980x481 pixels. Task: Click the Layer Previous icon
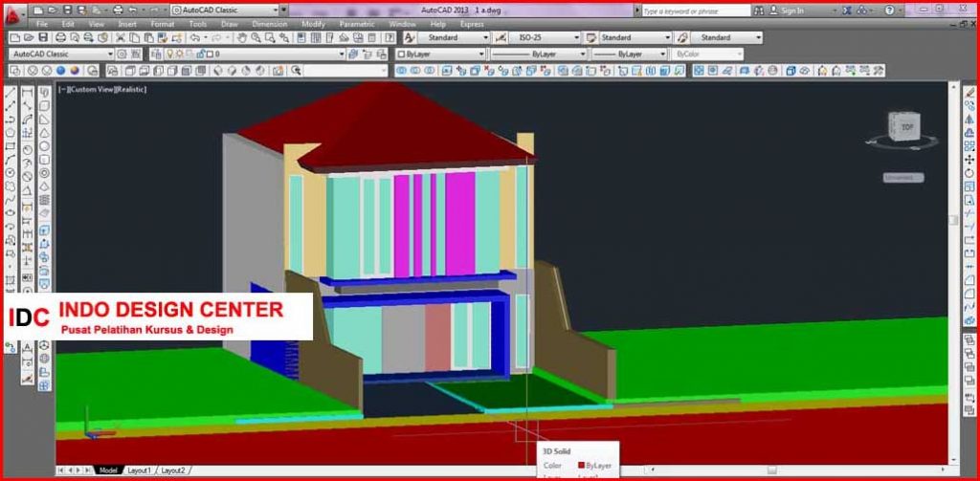(x=367, y=54)
